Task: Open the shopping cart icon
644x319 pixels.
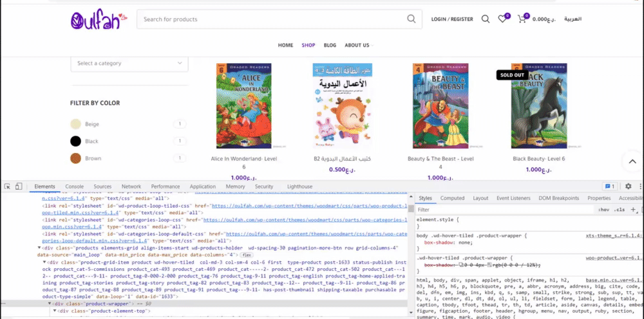Action: tap(522, 19)
